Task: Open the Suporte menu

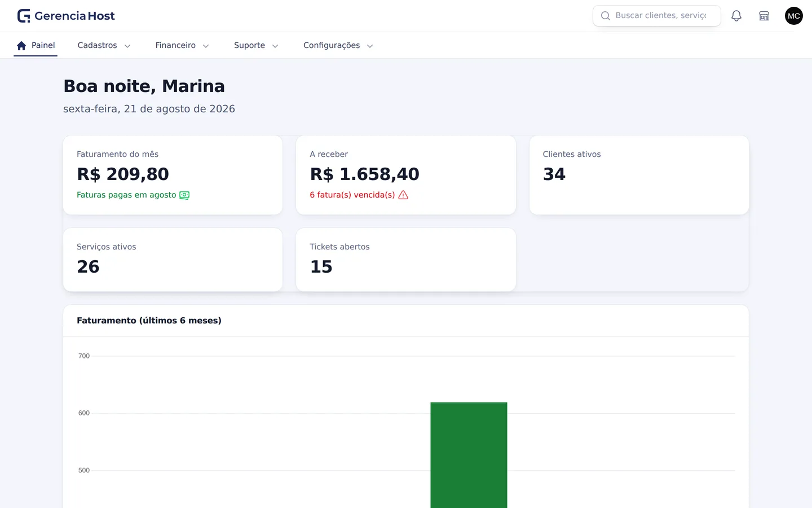Action: [256, 46]
